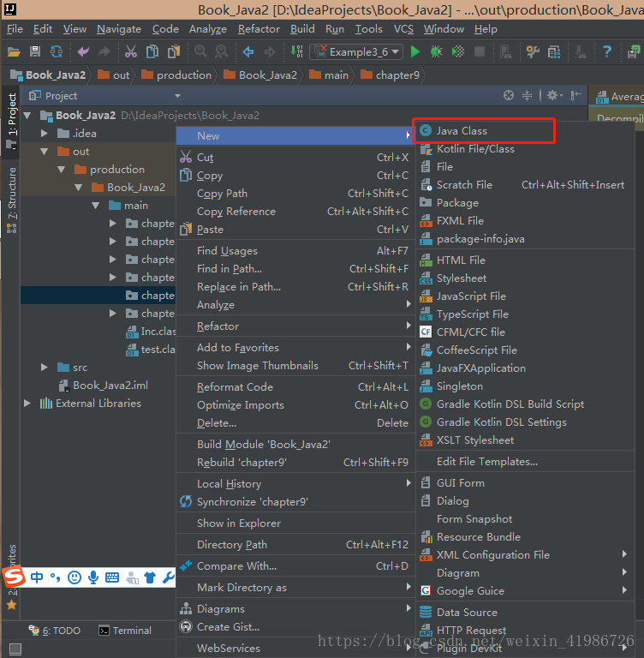Click the Undo arrow icon
Image resolution: width=644 pixels, height=658 pixels.
pos(83,52)
